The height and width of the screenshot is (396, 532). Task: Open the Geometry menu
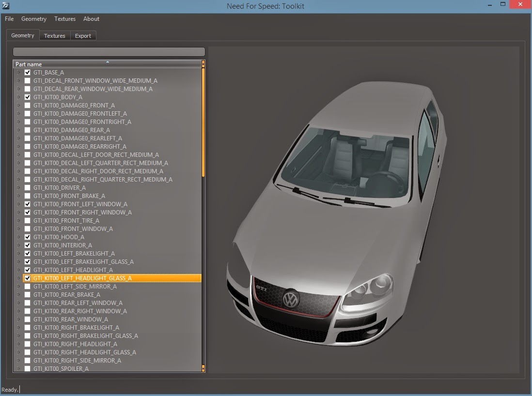click(33, 19)
